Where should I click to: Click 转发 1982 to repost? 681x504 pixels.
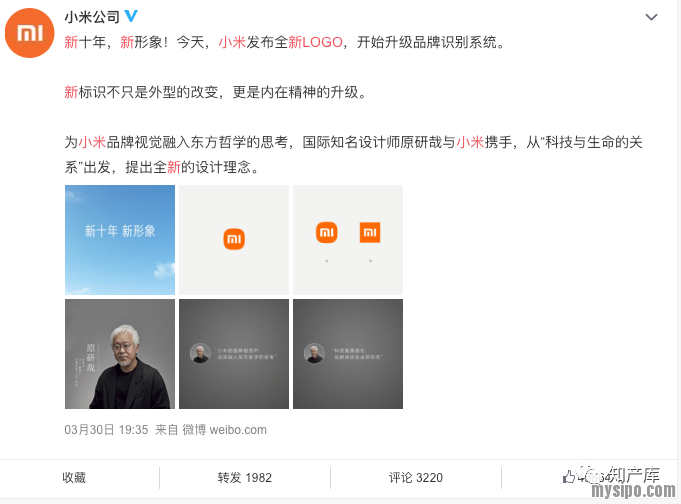point(245,477)
